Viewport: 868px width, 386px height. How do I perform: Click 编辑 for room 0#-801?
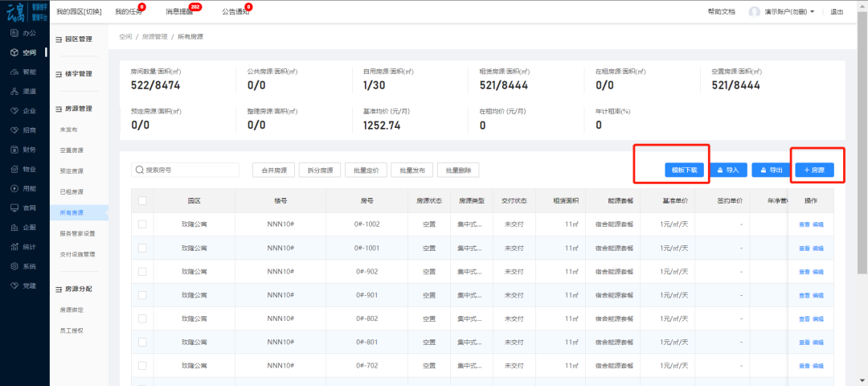(817, 343)
